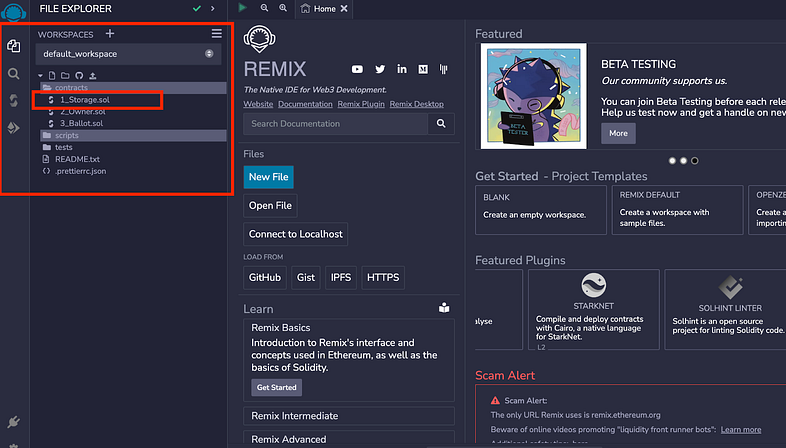Open the Remix Desktop link
This screenshot has width=786, height=448.
click(417, 104)
